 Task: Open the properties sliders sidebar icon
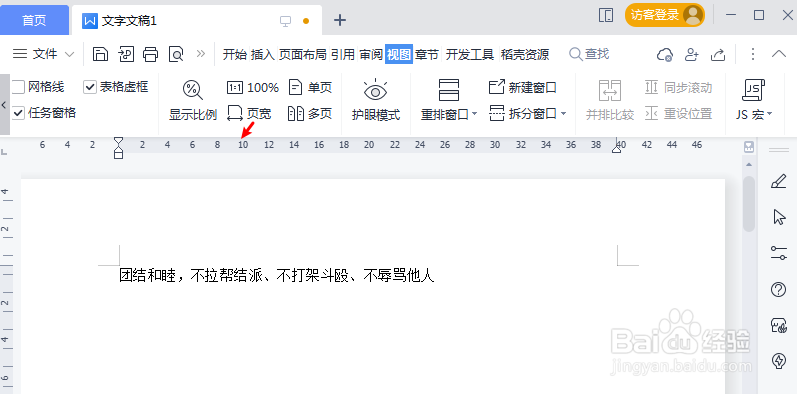tap(779, 253)
